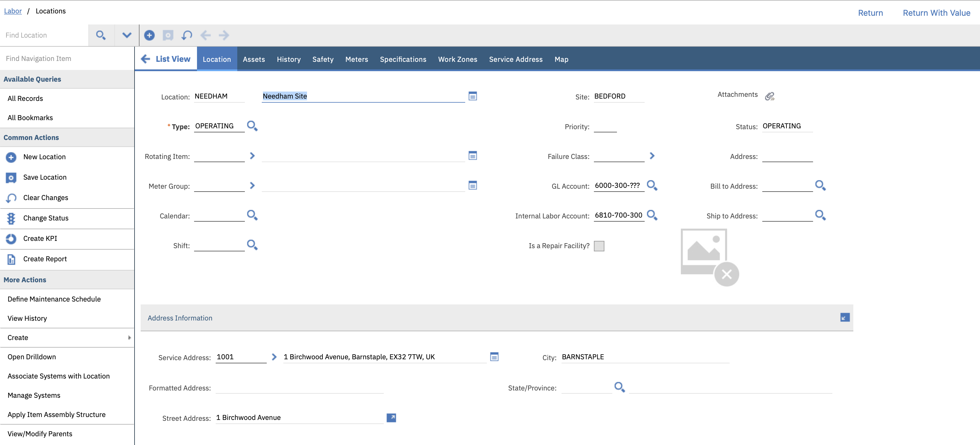Click the Type field lookup magnifier

pyautogui.click(x=252, y=126)
